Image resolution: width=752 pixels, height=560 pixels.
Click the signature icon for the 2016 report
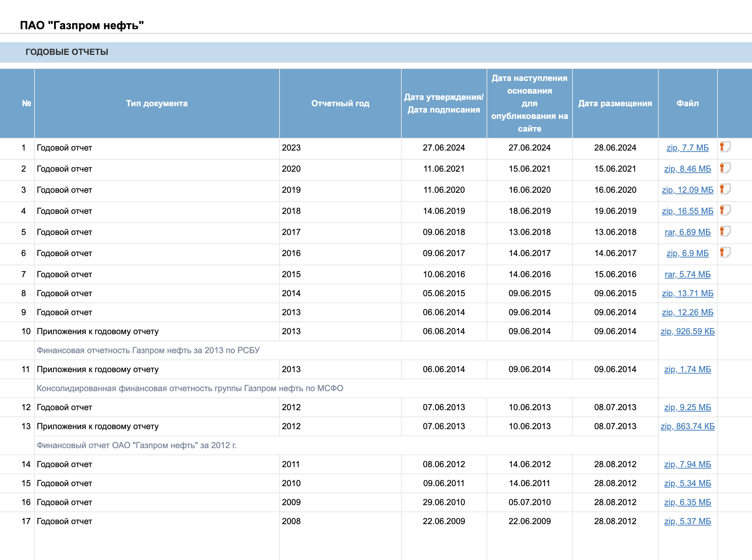(725, 253)
